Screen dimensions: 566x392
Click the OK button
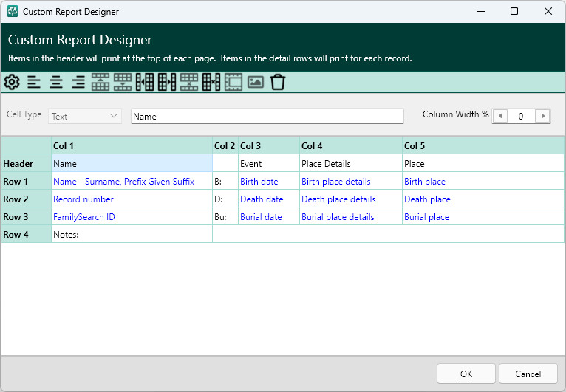point(466,374)
